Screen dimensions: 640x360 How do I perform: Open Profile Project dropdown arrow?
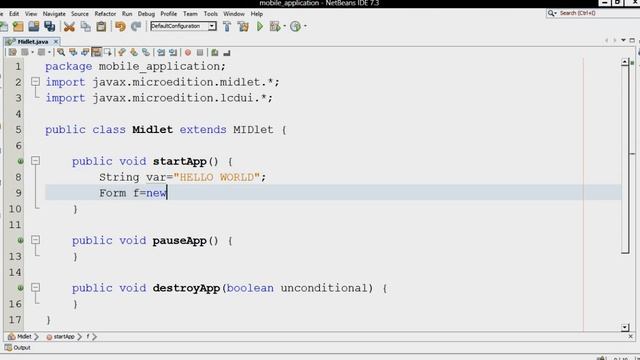coord(305,27)
